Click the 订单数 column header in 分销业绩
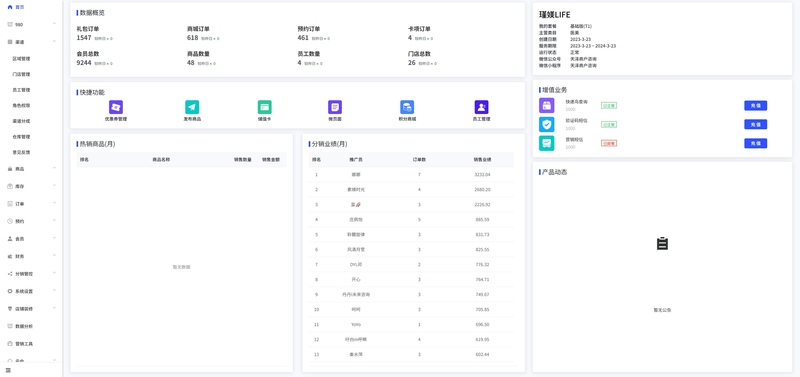The width and height of the screenshot is (800, 377). click(x=419, y=160)
